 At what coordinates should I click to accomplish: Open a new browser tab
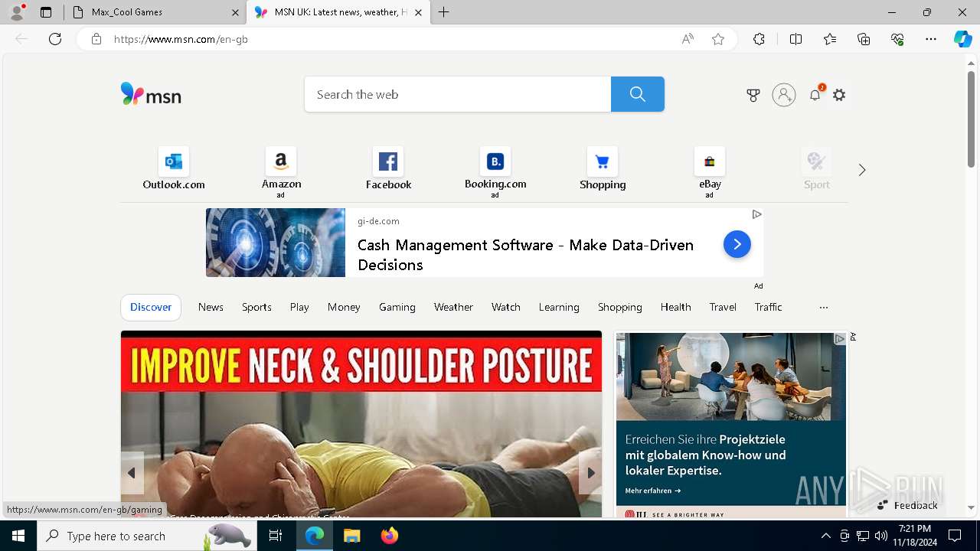[x=444, y=12]
